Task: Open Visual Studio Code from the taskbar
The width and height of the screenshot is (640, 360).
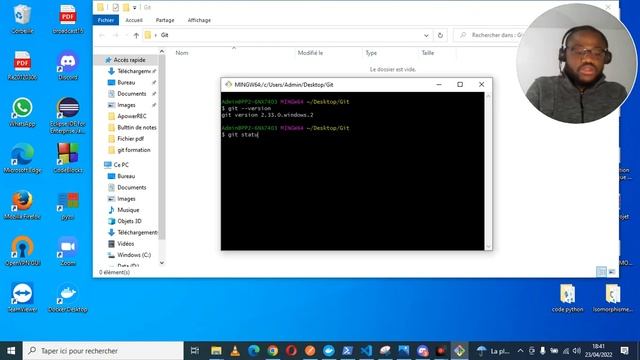Action: [366, 351]
